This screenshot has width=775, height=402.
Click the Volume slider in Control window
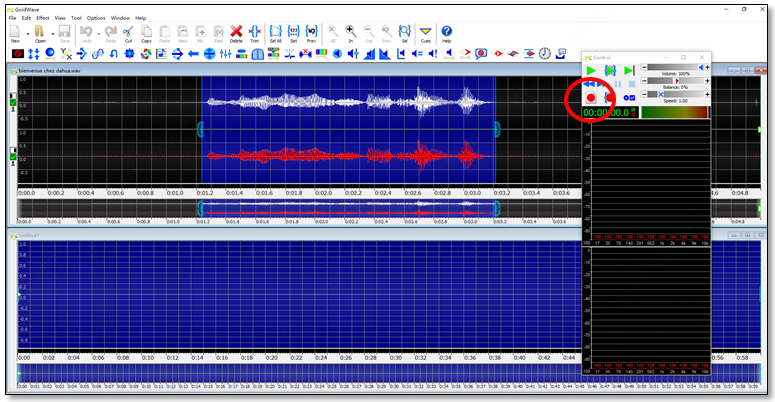click(x=675, y=67)
